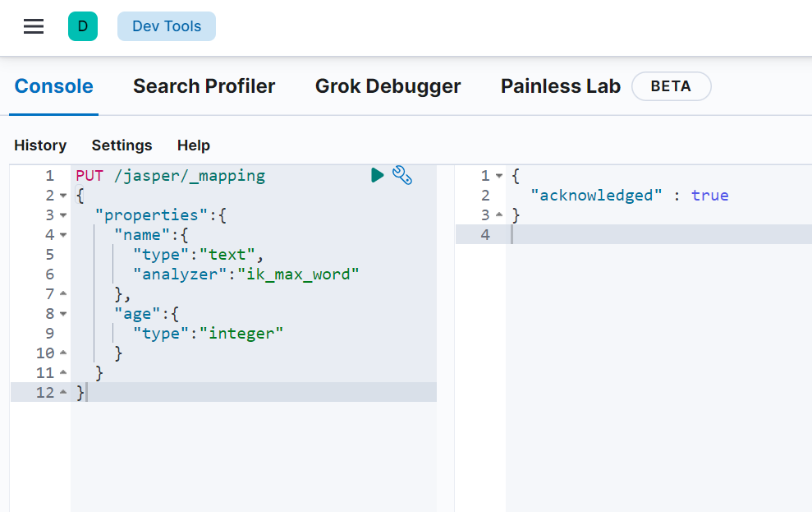Click the "acknowledged" key in response

(x=596, y=196)
